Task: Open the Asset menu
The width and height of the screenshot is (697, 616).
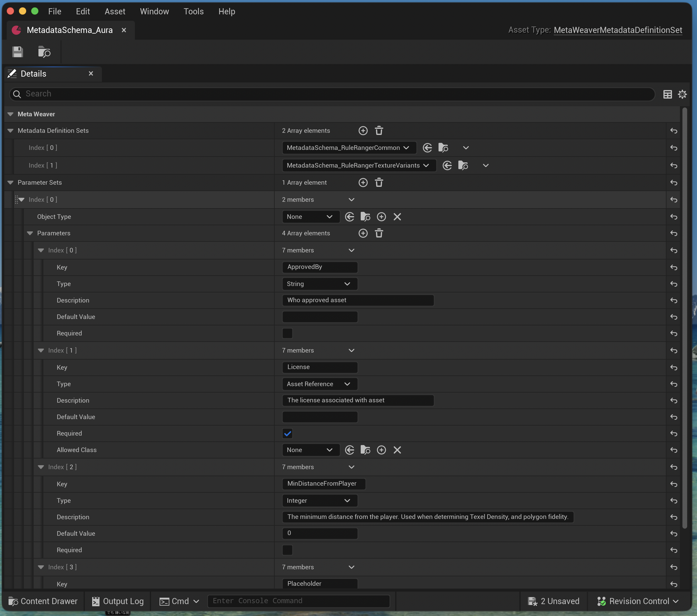Action: (114, 11)
